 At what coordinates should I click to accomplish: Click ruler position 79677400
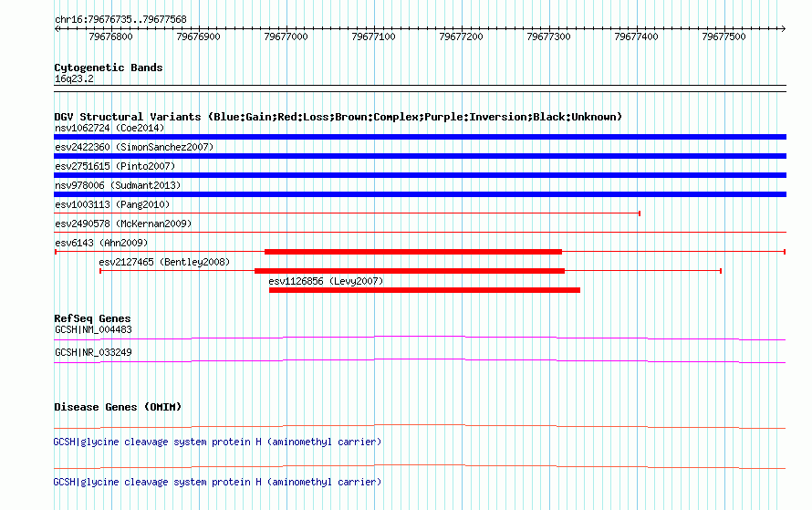tap(636, 36)
